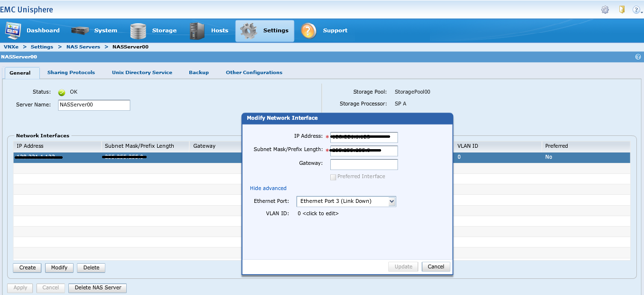Click the Hosts tower icon
644x295 pixels.
pyautogui.click(x=197, y=31)
